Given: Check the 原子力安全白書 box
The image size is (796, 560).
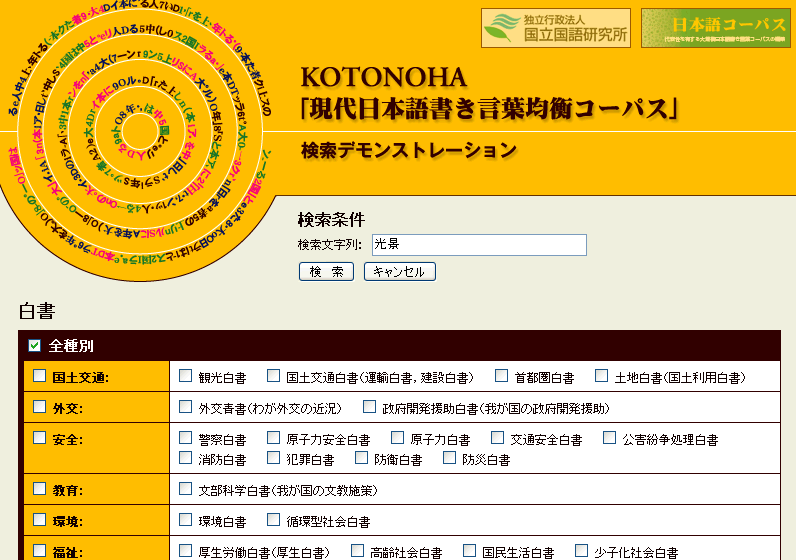Looking at the screenshot, I should pyautogui.click(x=274, y=438).
